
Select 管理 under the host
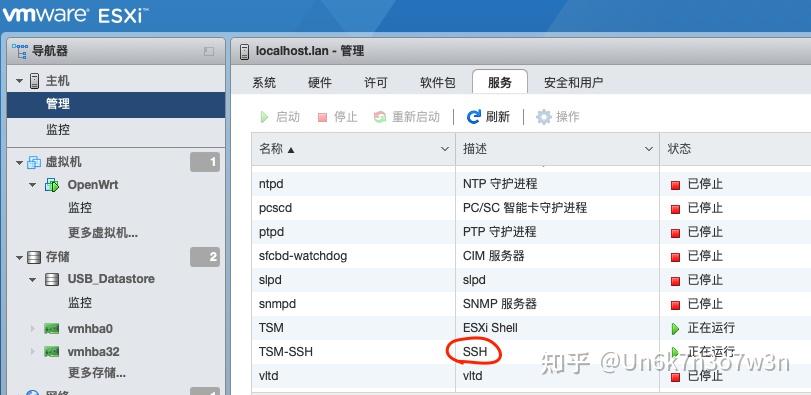point(116,104)
